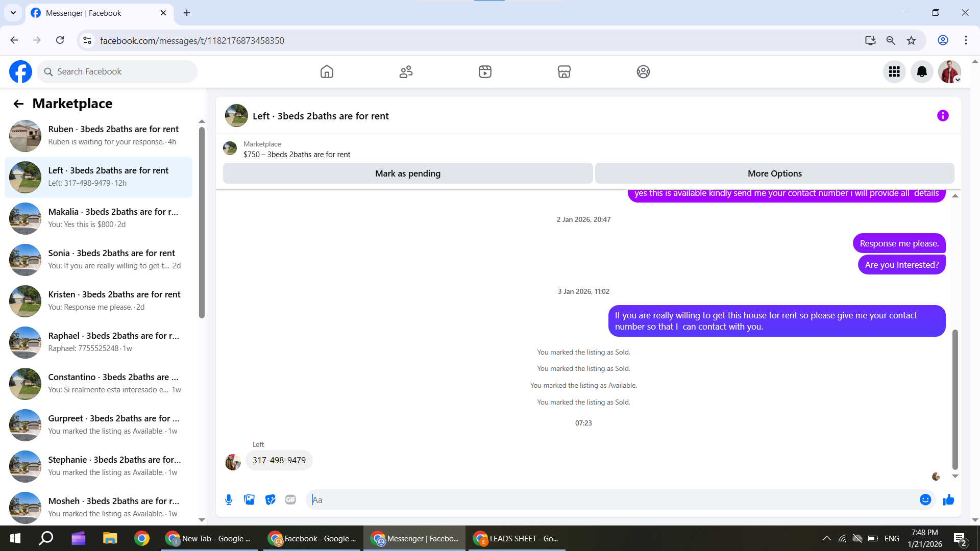Open conversation information purple icon
Screen dimensions: 980x551
[942, 116]
